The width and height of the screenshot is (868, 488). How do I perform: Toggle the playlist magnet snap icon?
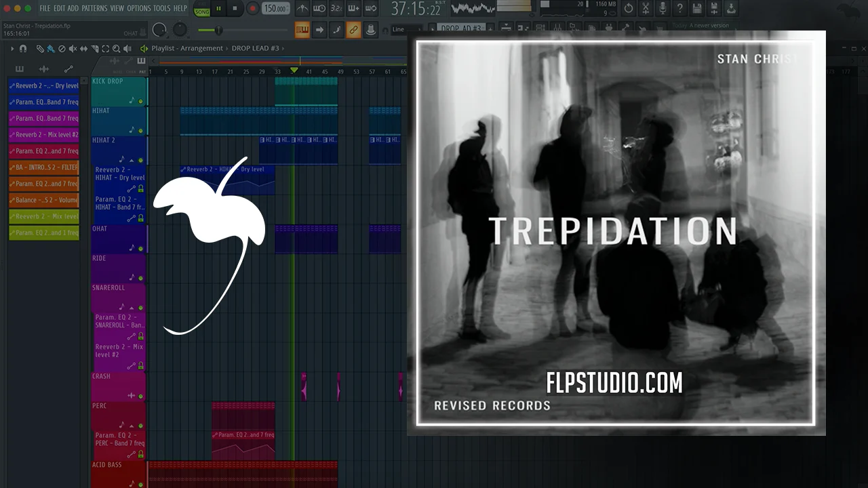coord(22,49)
